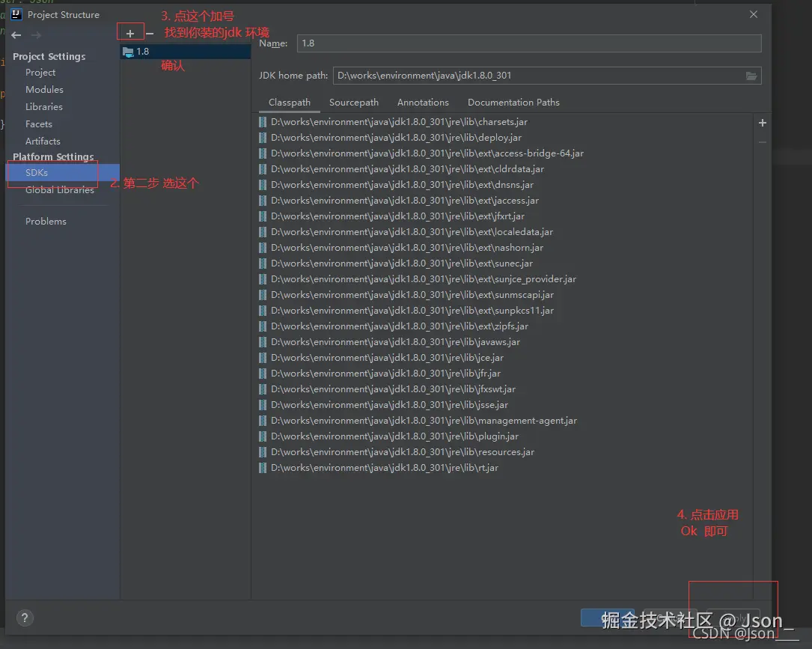Switch to the Classpath tab

point(290,103)
